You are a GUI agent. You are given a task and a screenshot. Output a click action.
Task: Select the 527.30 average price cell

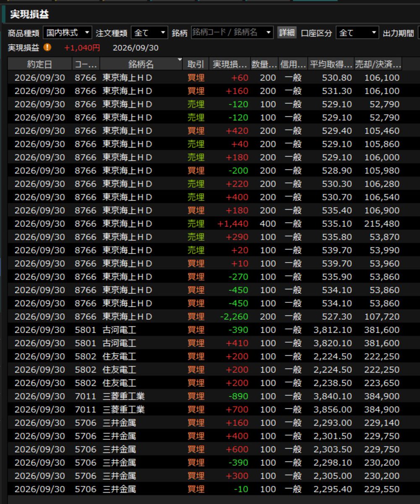coord(337,317)
